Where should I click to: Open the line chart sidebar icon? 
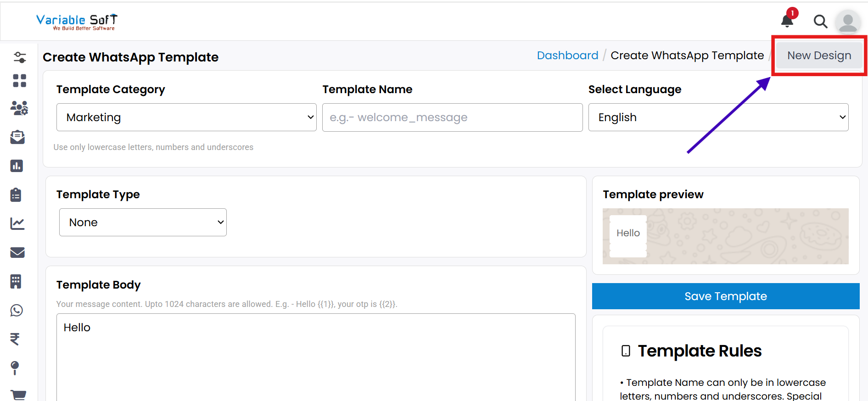[x=17, y=223]
